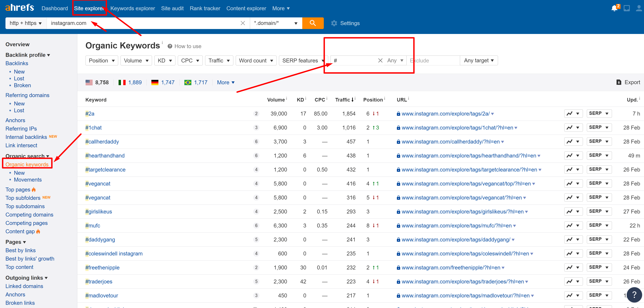This screenshot has height=308, width=644.
Task: Open the Volume filter dropdown
Action: [136, 60]
